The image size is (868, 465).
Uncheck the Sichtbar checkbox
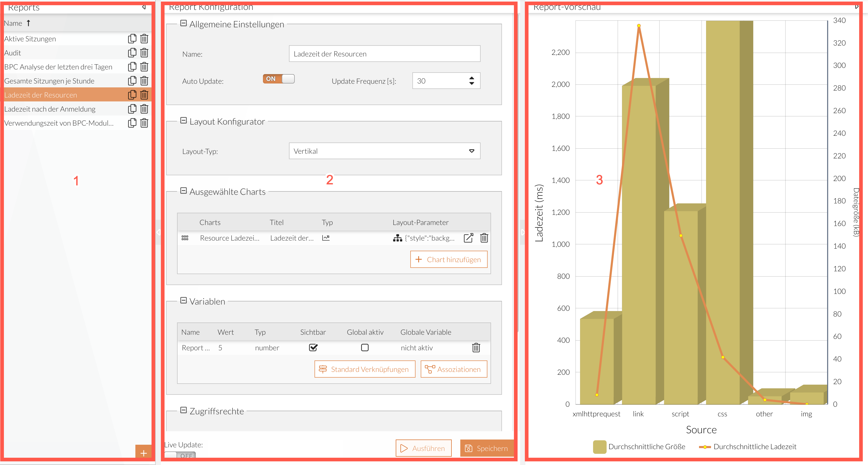click(x=313, y=347)
